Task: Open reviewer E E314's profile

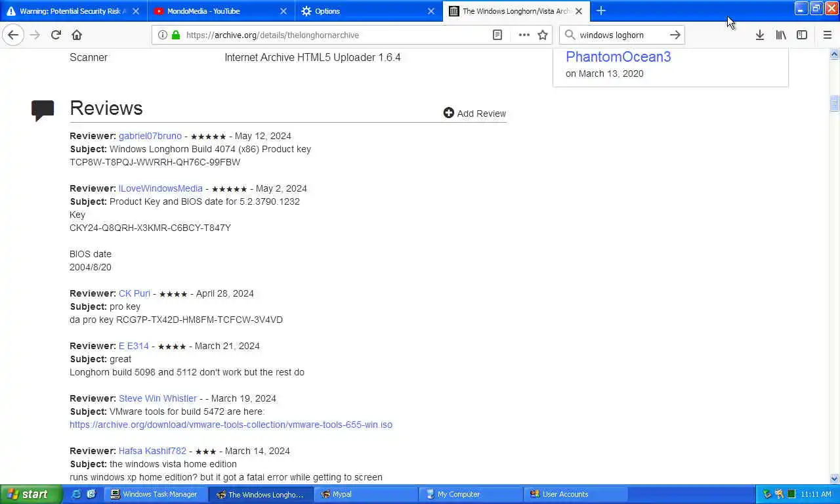Action: (x=134, y=346)
